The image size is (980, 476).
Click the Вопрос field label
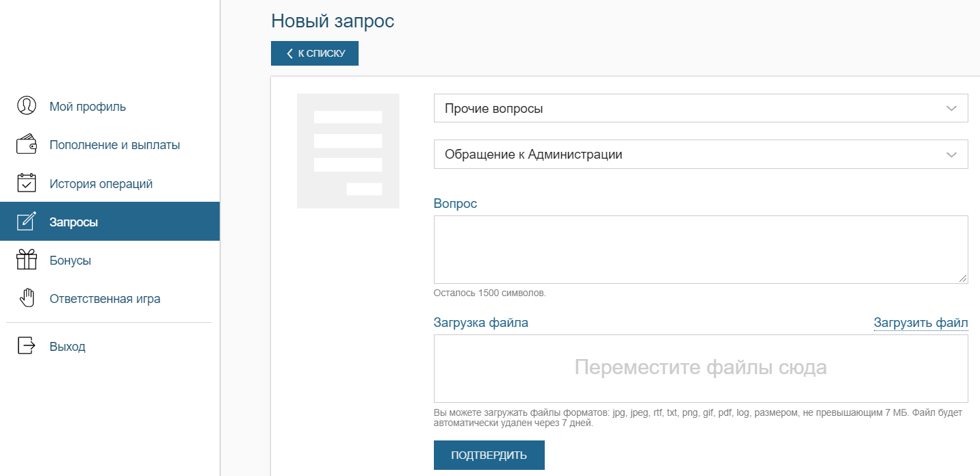point(455,203)
